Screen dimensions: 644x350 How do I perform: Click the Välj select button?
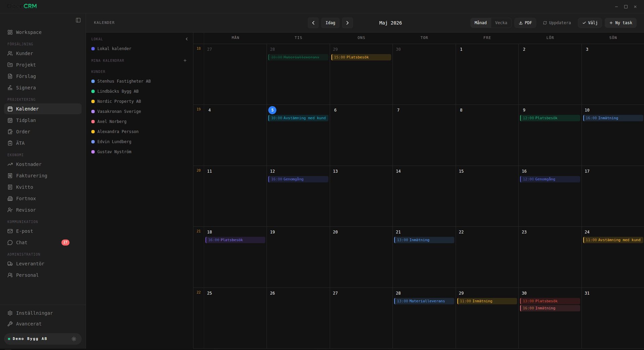point(590,23)
